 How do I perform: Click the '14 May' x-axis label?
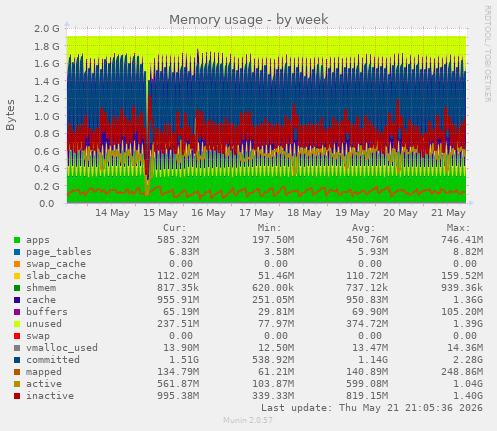point(112,213)
